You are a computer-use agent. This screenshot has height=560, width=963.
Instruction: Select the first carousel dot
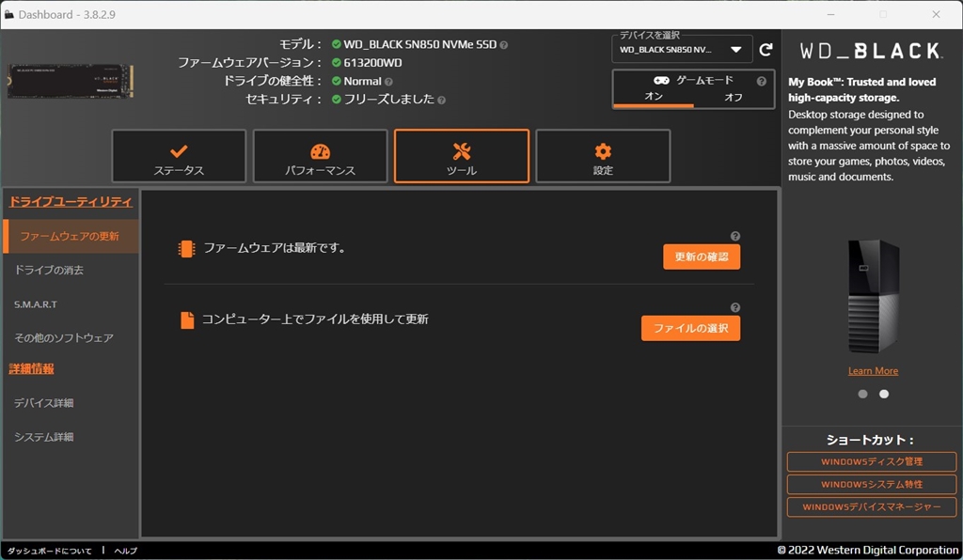tap(863, 394)
